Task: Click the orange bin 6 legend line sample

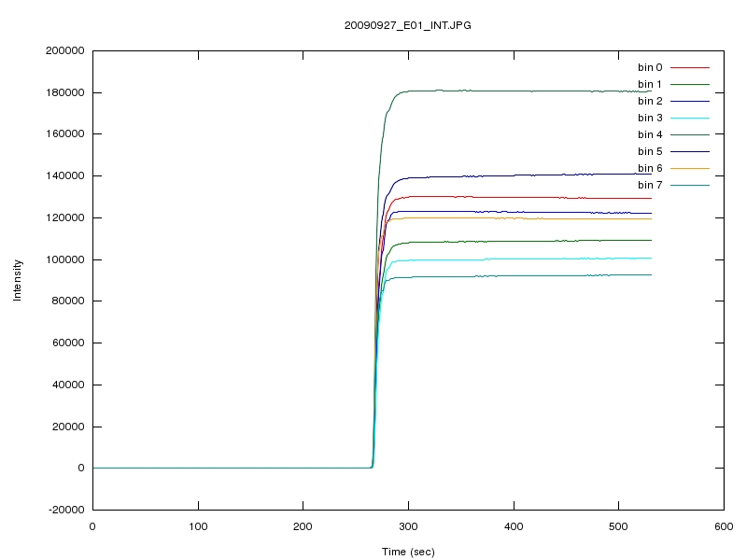Action: click(x=690, y=168)
